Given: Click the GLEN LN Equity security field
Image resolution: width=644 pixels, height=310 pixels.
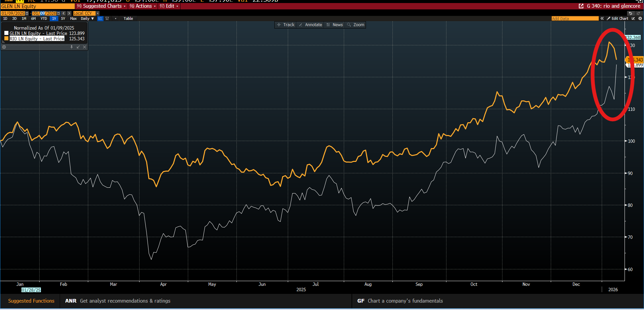Looking at the screenshot, I should pos(38,6).
